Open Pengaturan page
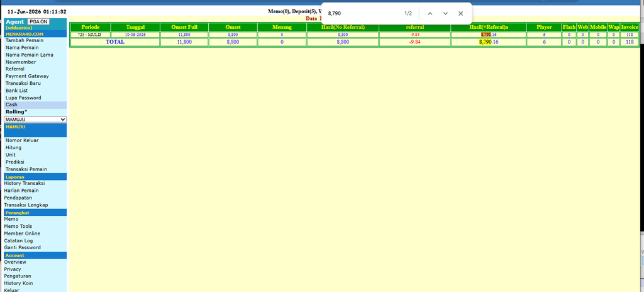 18,276
